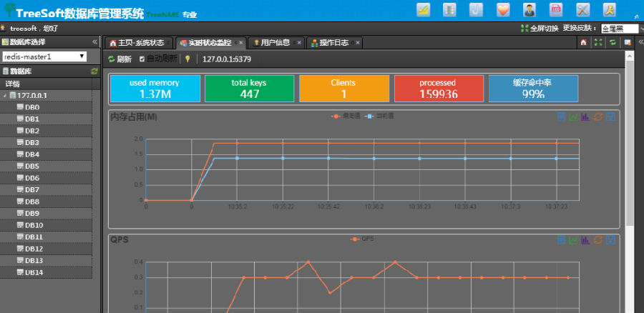The image size is (644, 313).
Task: Click the 缓存命中率 99% card
Action: tap(534, 88)
